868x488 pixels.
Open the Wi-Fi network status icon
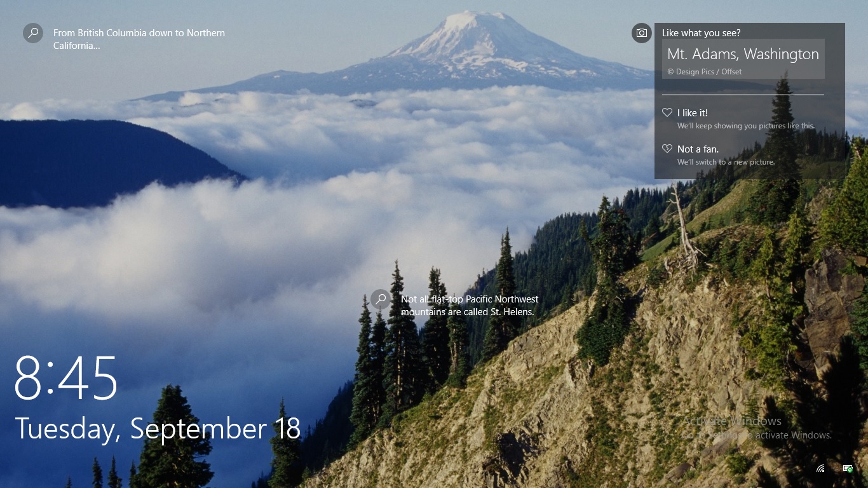pyautogui.click(x=820, y=469)
